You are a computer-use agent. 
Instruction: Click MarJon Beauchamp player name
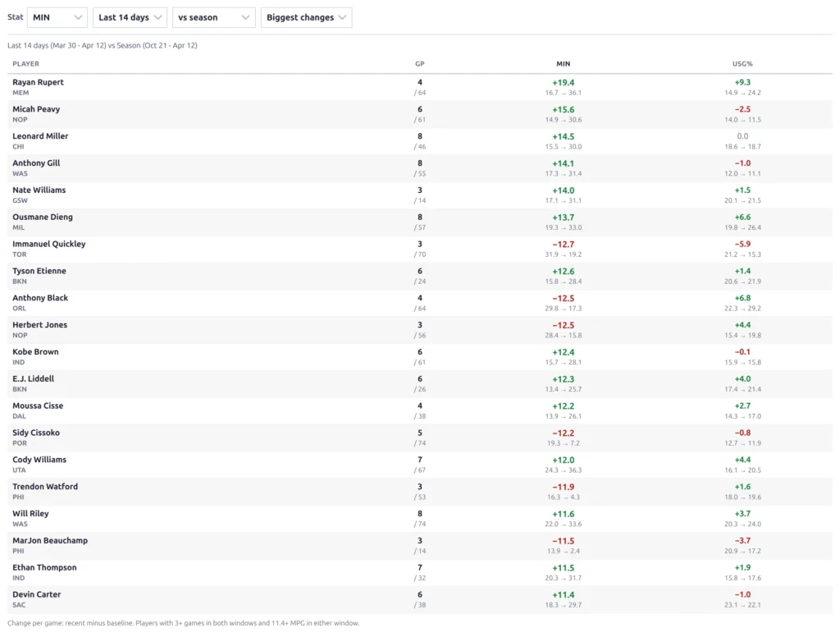pyautogui.click(x=50, y=540)
